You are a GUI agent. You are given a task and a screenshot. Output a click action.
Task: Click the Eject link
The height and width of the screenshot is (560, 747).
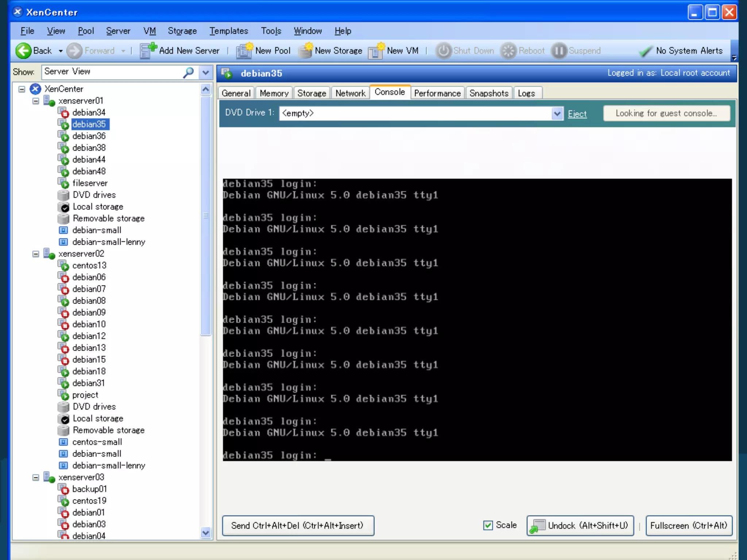tap(577, 114)
